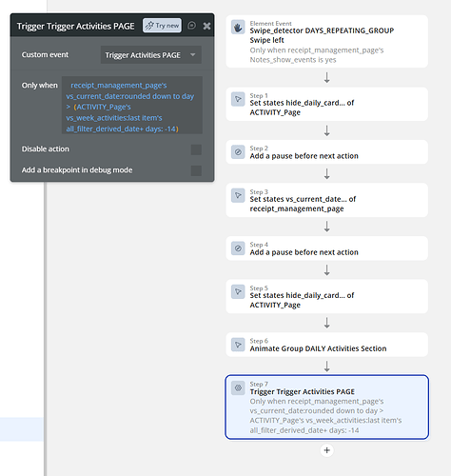Viewport: 451px width, 476px height.
Task: Click Step 5 set state cursor icon
Action: coord(238,291)
